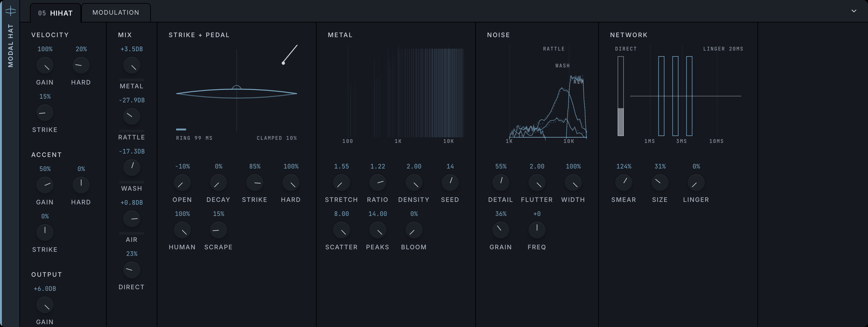The width and height of the screenshot is (868, 327).
Task: Click the WIDTH knob
Action: pos(573,183)
